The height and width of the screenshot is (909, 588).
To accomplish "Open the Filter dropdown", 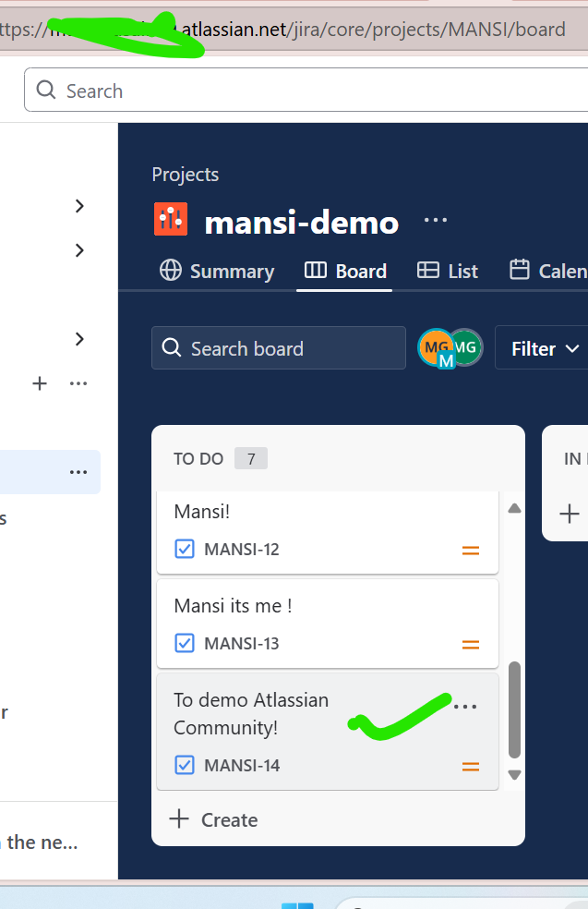I will pyautogui.click(x=544, y=348).
